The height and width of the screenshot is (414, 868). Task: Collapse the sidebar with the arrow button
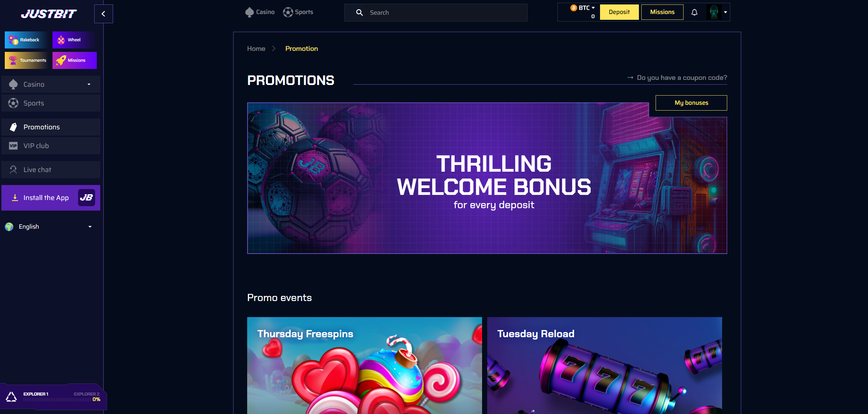click(x=103, y=14)
